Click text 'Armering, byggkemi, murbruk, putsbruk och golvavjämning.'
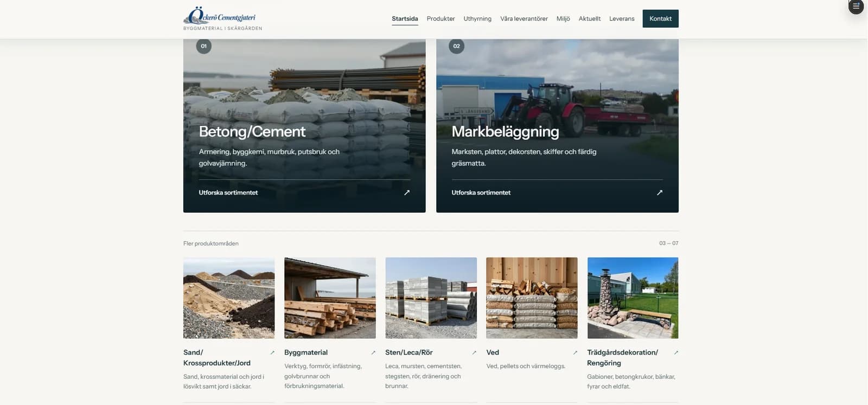The image size is (868, 405). tap(269, 157)
